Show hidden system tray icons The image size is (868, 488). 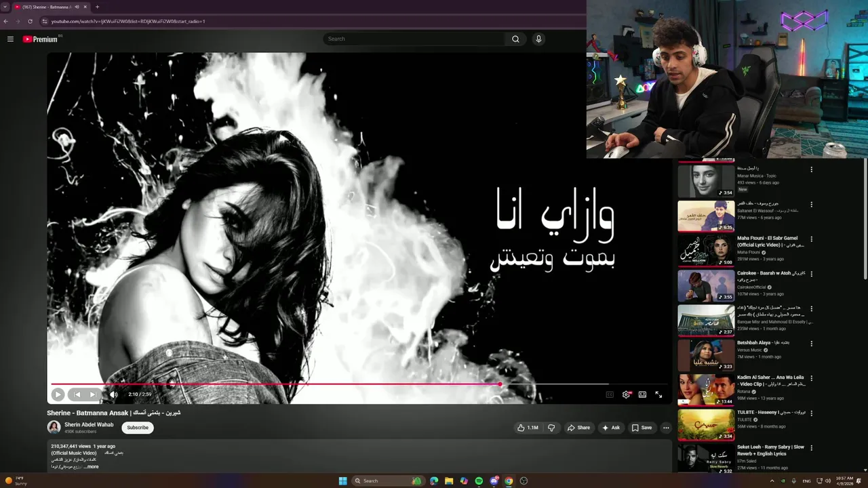click(x=772, y=481)
